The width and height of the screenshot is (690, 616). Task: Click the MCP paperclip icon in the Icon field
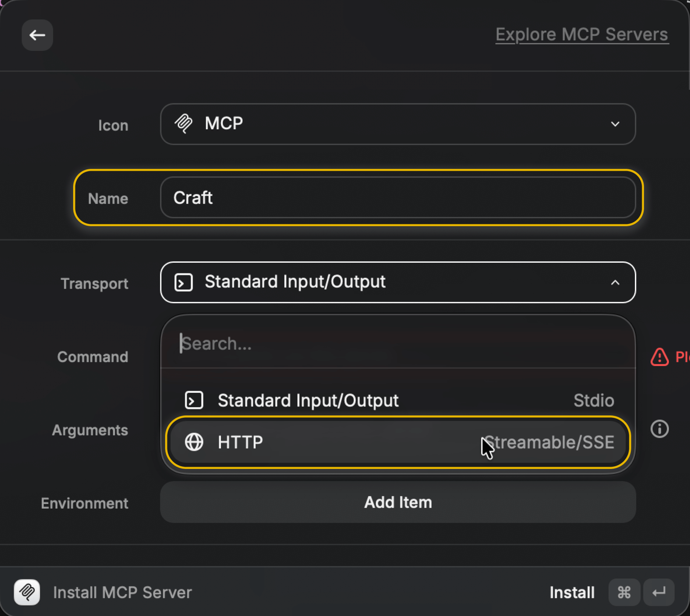(x=184, y=124)
